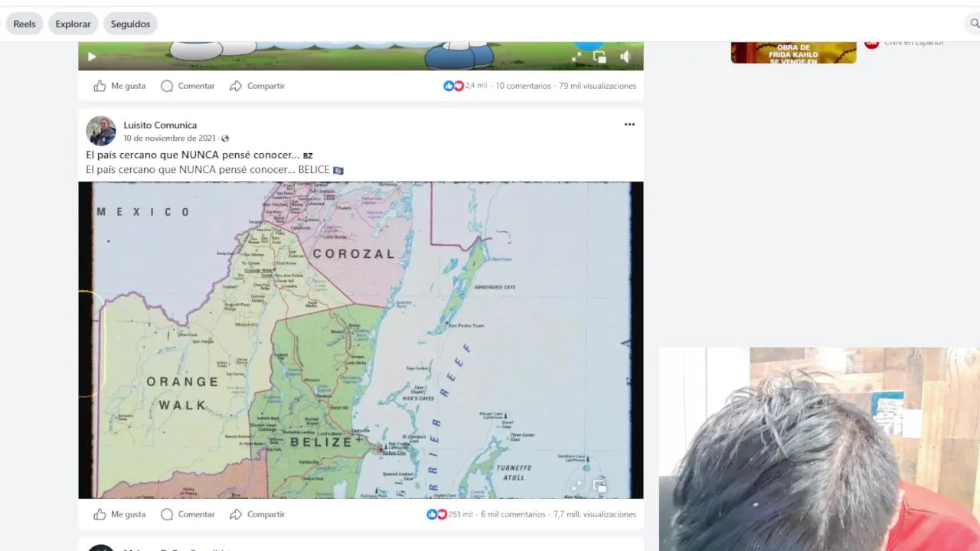Play the Belize map video

(361, 340)
